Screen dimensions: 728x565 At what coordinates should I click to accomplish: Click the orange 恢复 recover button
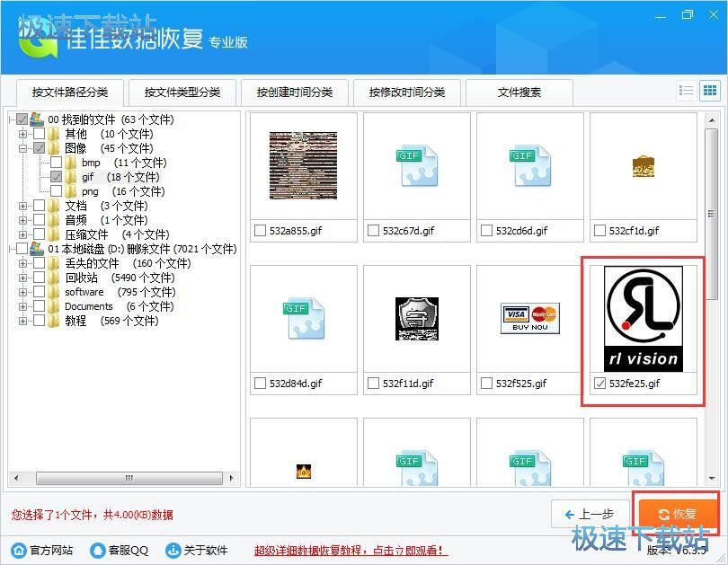678,514
